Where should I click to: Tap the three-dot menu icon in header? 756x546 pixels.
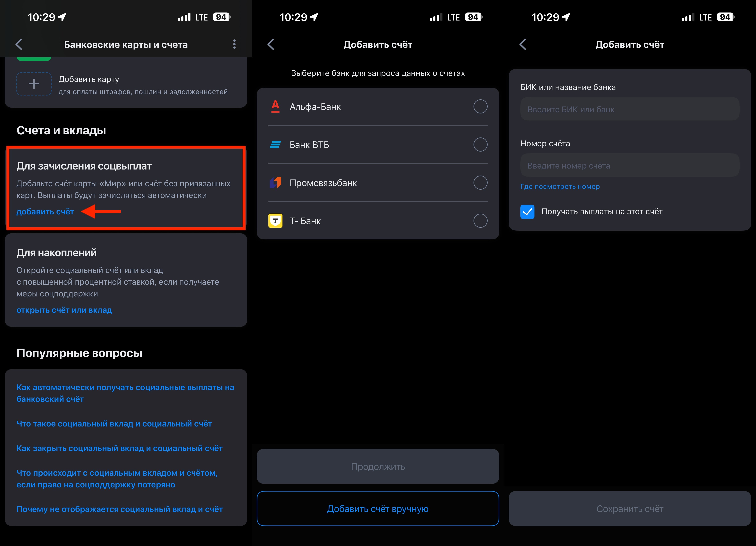pyautogui.click(x=234, y=44)
